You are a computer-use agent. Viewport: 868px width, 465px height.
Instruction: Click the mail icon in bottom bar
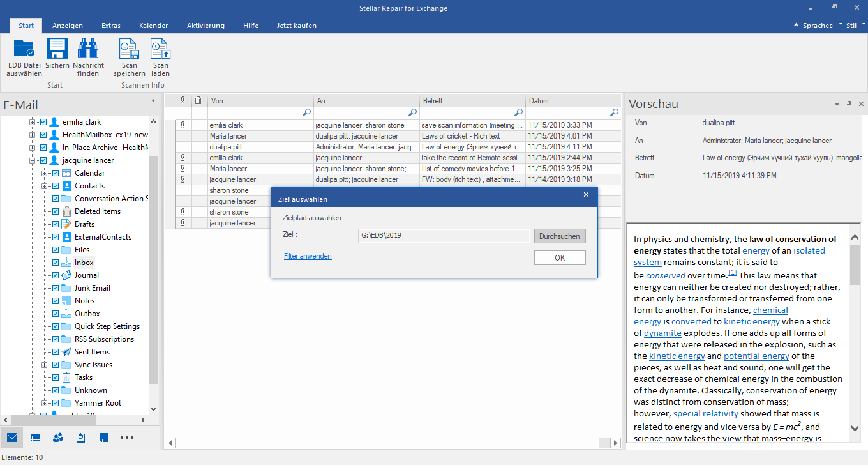tap(12, 438)
